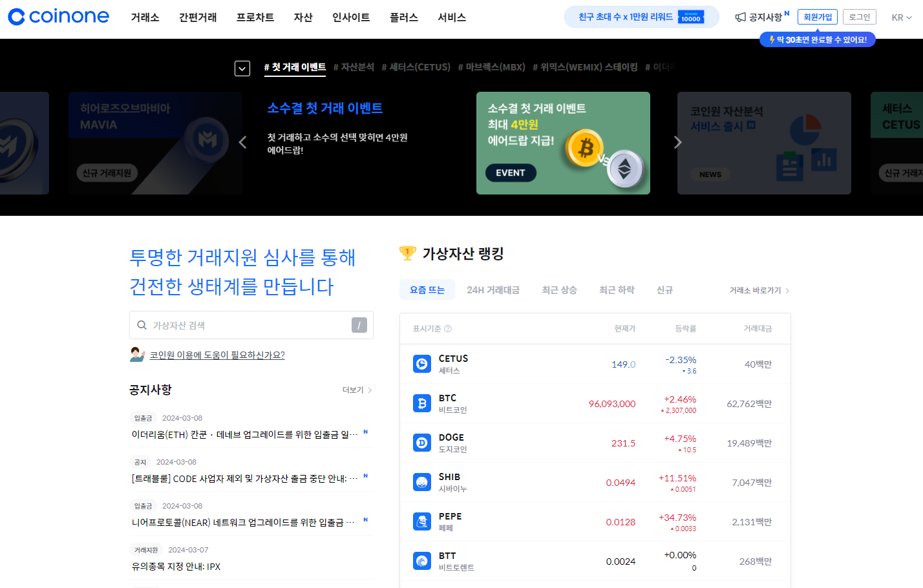Open the 인사이트 menu
The height and width of the screenshot is (588, 923).
[351, 17]
